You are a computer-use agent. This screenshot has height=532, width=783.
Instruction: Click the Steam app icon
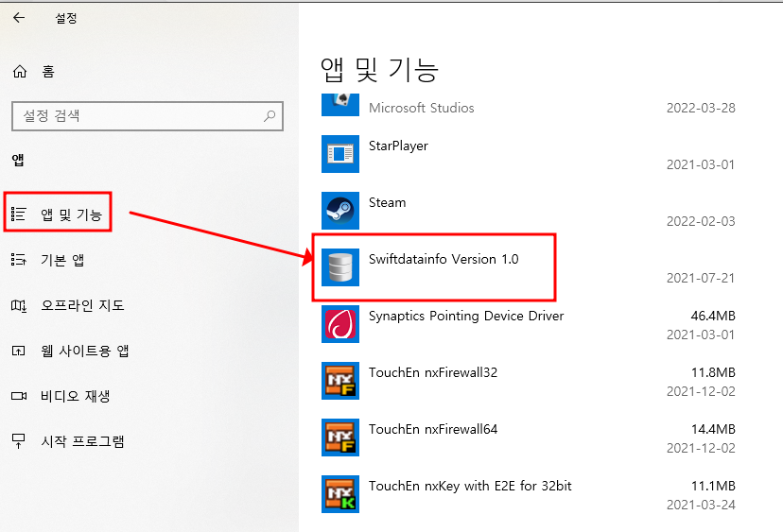pyautogui.click(x=340, y=211)
